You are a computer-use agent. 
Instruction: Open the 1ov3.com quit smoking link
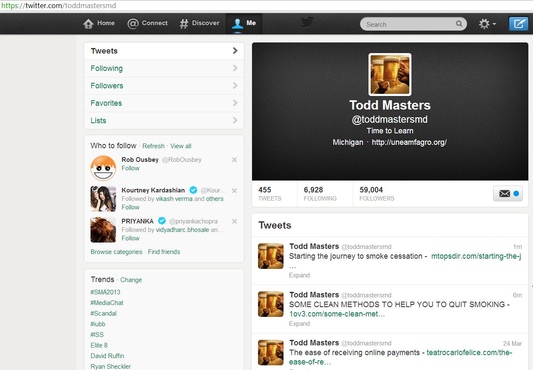click(x=337, y=314)
